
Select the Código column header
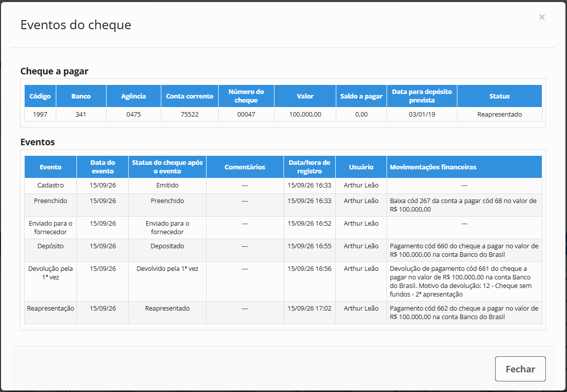40,96
